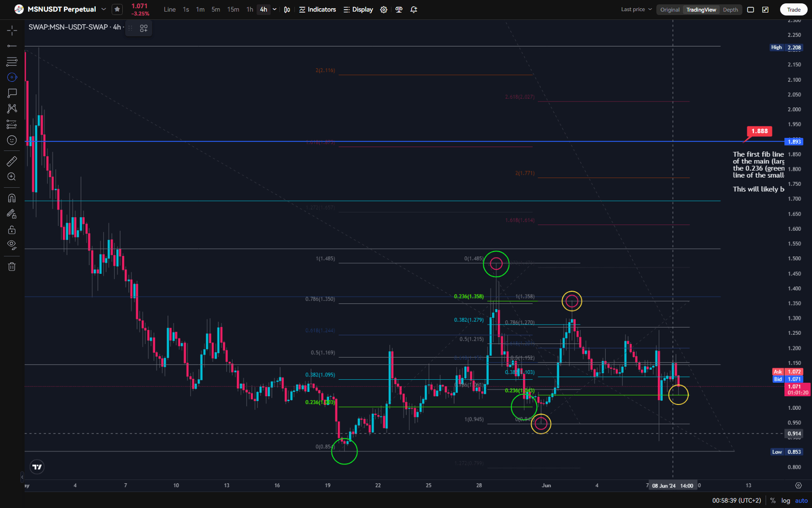
Task: Click the TradingView logo on chart
Action: click(37, 467)
